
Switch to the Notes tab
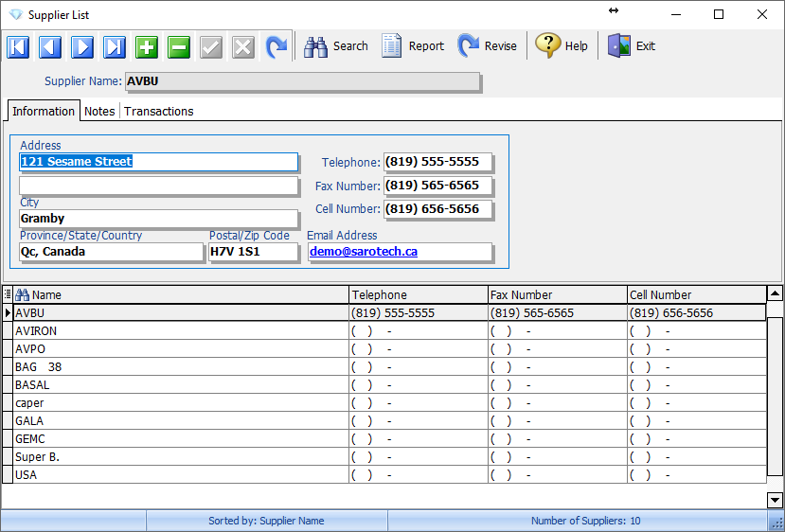click(x=99, y=111)
